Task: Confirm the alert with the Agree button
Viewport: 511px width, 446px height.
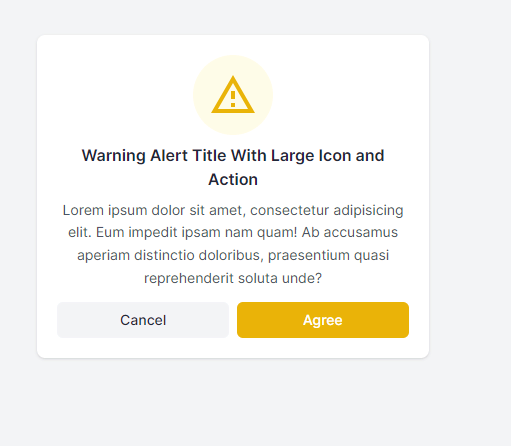Action: (323, 320)
